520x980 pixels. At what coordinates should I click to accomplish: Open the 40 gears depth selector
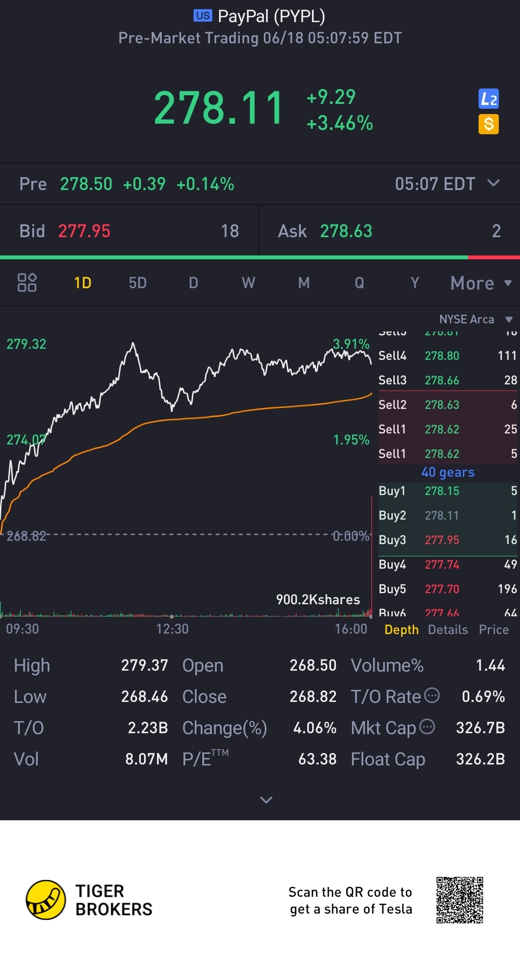[x=448, y=472]
